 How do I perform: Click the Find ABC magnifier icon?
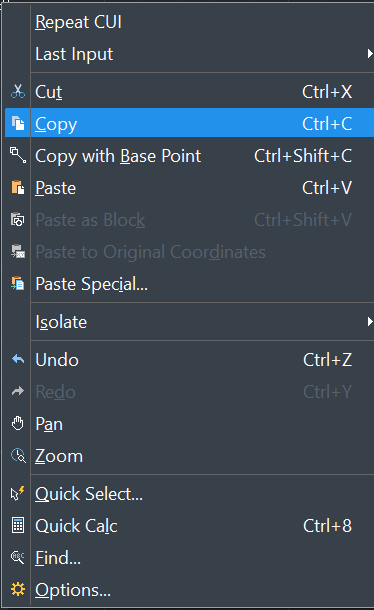point(18,557)
